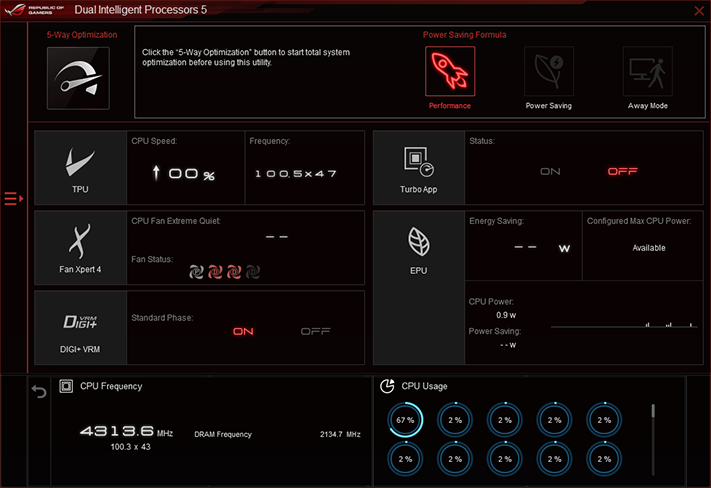Open the Turbo App panel
Image resolution: width=711 pixels, height=488 pixels.
[x=419, y=168]
